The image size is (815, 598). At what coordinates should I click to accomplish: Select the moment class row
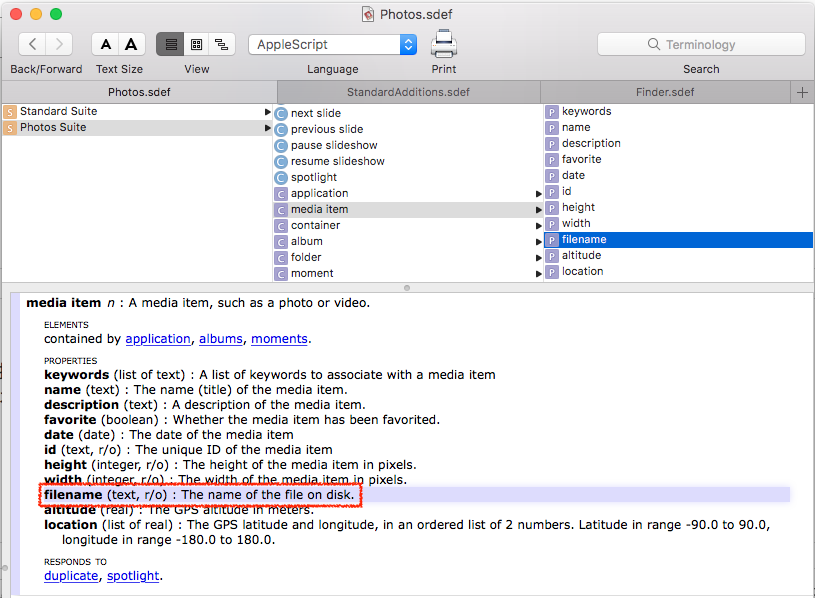(x=408, y=274)
